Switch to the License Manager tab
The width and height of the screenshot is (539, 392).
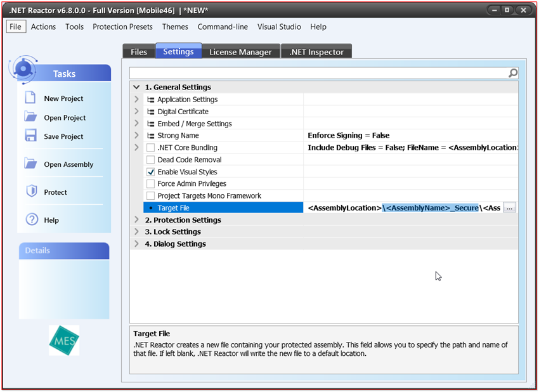click(x=240, y=51)
